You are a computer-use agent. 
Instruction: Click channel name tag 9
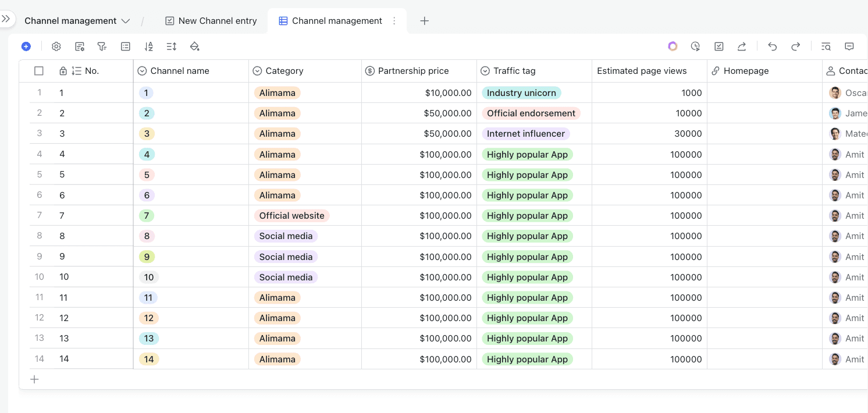(147, 257)
